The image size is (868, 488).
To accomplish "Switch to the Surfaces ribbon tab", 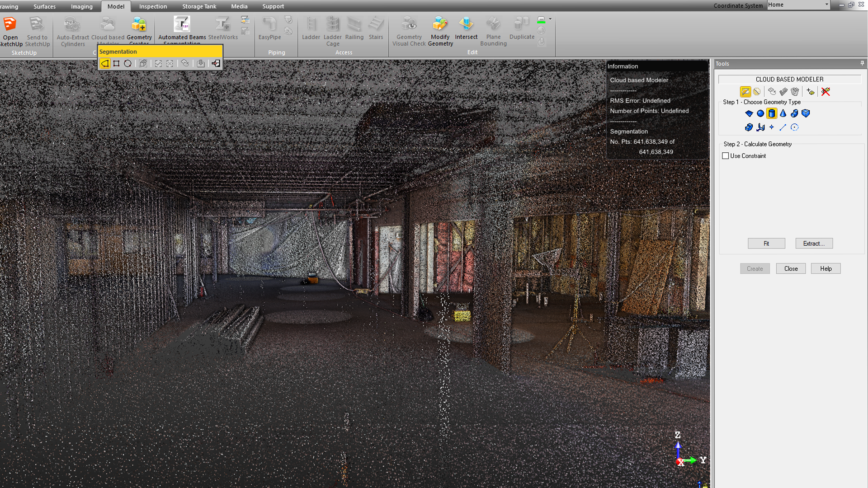I will coord(44,6).
